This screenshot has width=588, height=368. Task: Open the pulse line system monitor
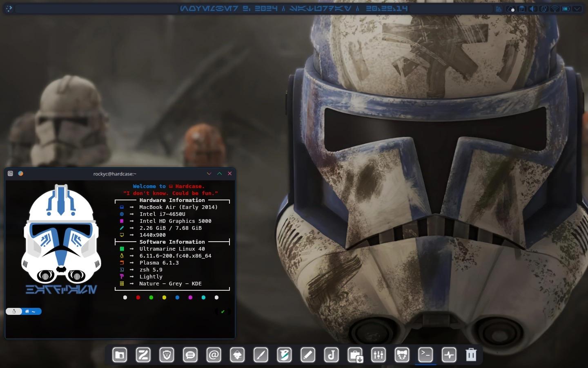(x=449, y=355)
